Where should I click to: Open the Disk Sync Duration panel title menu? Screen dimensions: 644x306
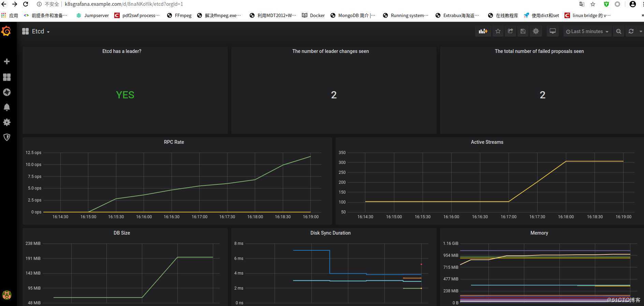coord(331,233)
